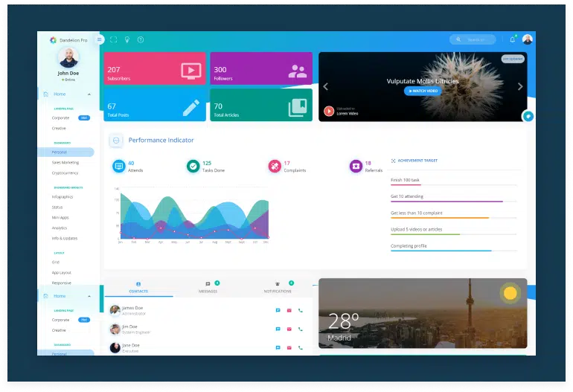Click the Completing profile progress bar
The height and width of the screenshot is (392, 573).
tap(454, 251)
